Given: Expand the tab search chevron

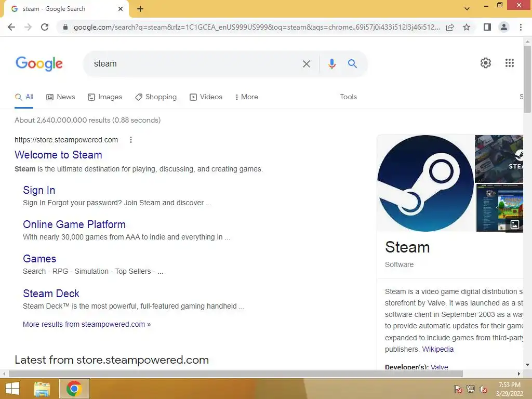Looking at the screenshot, I should 467,9.
